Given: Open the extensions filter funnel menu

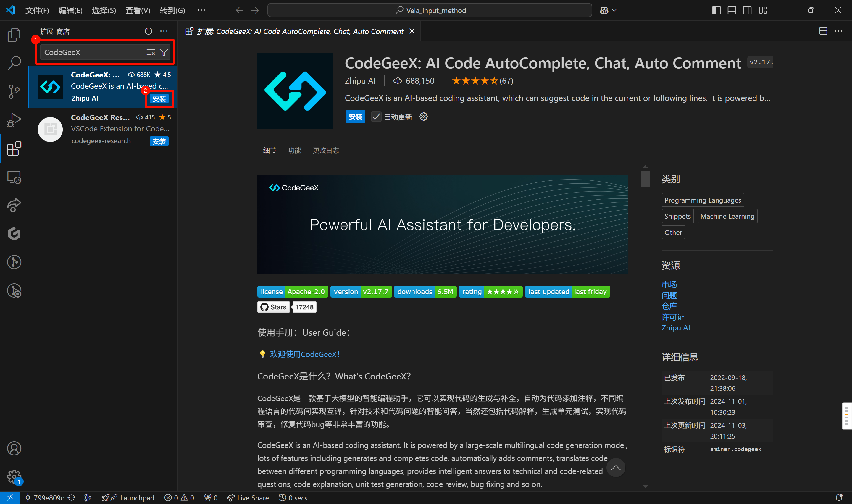Looking at the screenshot, I should [164, 52].
